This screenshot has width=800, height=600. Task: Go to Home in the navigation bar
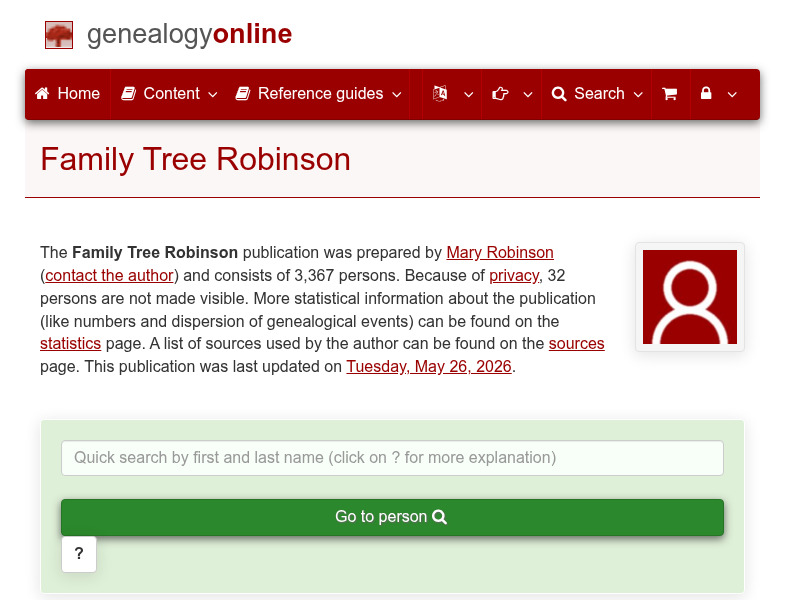(x=67, y=94)
